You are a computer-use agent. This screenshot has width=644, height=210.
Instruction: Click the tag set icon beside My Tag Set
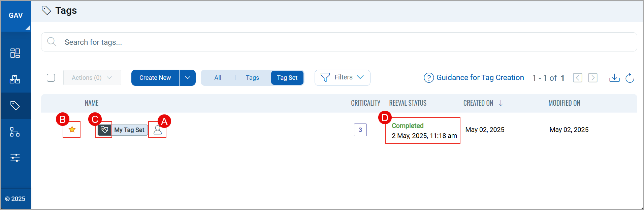[x=104, y=130]
